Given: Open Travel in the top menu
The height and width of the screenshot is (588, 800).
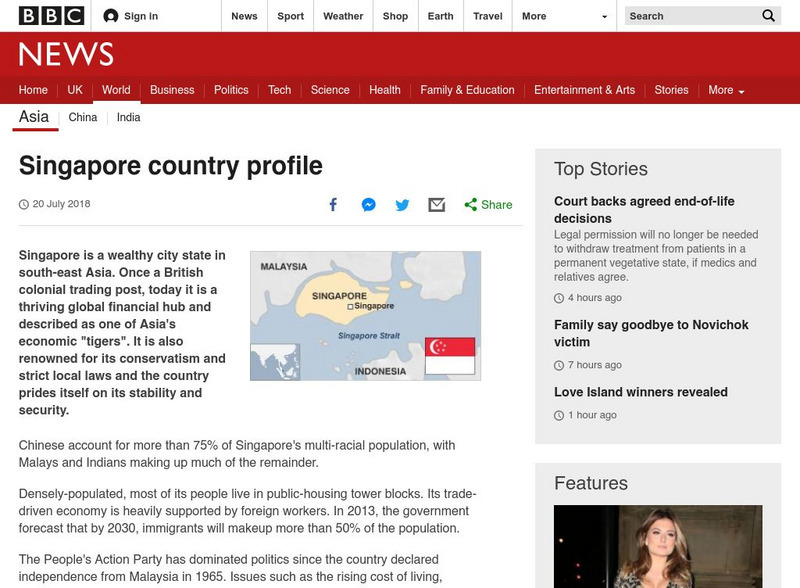Looking at the screenshot, I should (488, 16).
